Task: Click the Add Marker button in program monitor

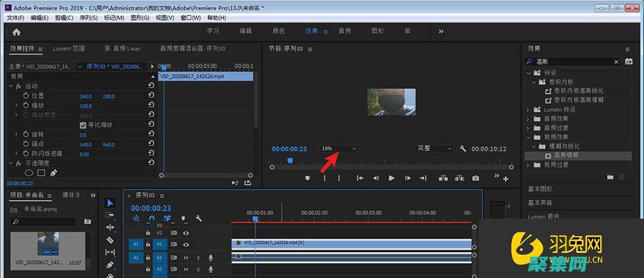Action: pyautogui.click(x=307, y=178)
